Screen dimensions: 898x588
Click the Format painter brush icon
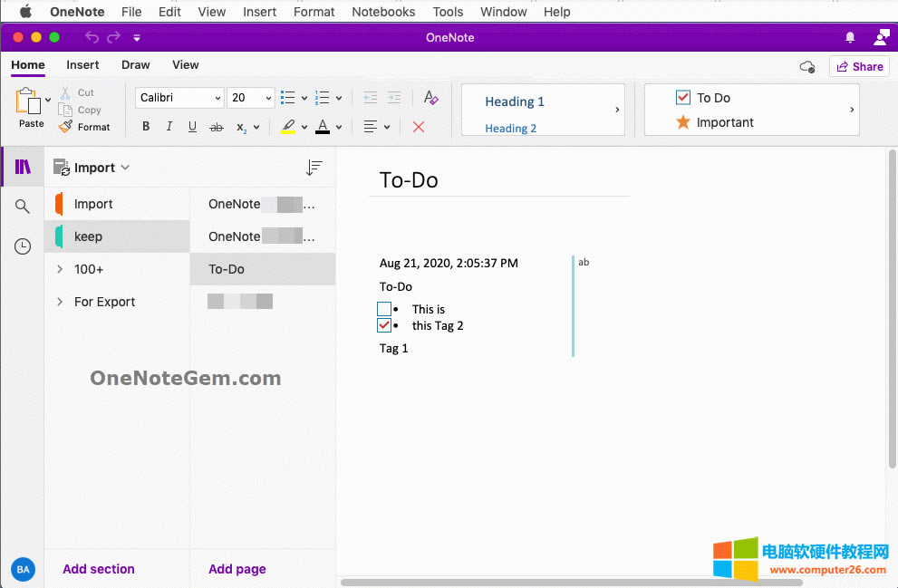tap(65, 127)
